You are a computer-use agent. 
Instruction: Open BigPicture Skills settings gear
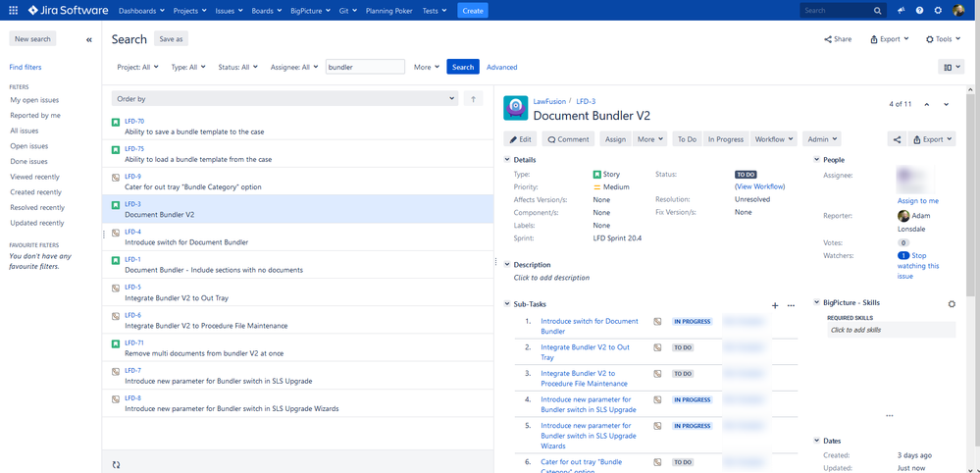[952, 303]
